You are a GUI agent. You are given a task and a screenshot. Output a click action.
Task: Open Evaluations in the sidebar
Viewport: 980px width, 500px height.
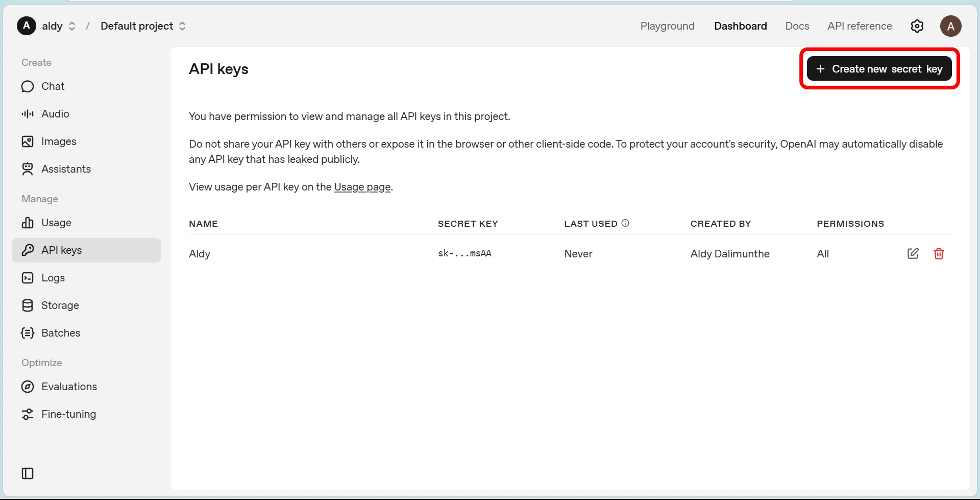pyautogui.click(x=86, y=387)
